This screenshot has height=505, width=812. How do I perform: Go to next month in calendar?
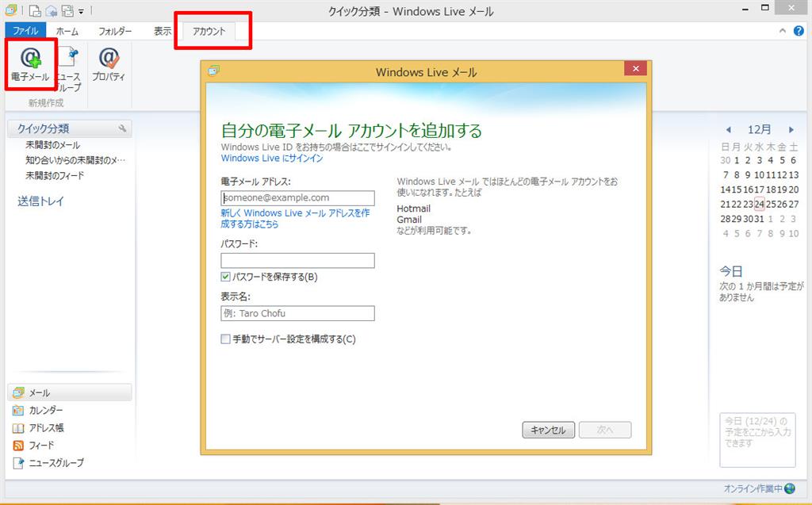tap(791, 129)
